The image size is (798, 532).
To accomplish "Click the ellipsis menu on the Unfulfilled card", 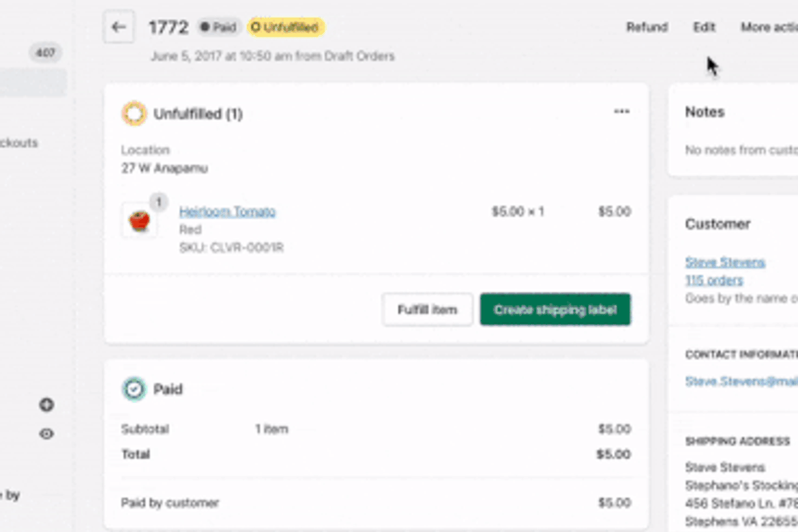I will [x=621, y=111].
